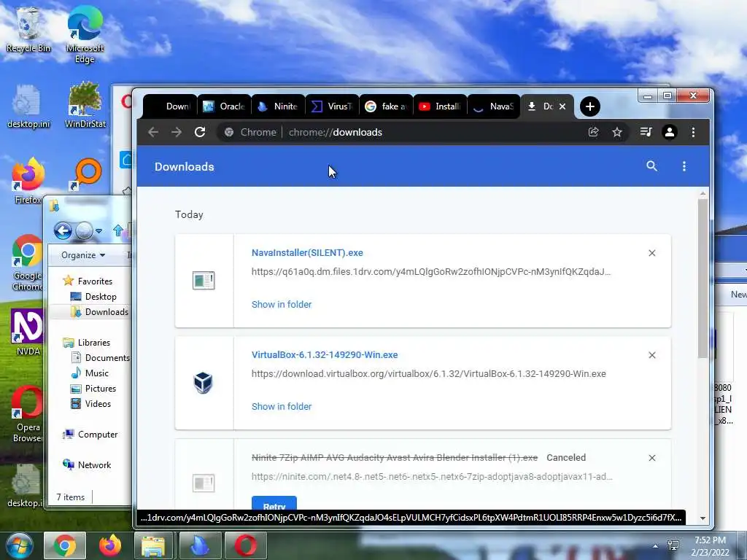Open Firefox desktop shortcut
The height and width of the screenshot is (560, 747).
click(x=28, y=181)
